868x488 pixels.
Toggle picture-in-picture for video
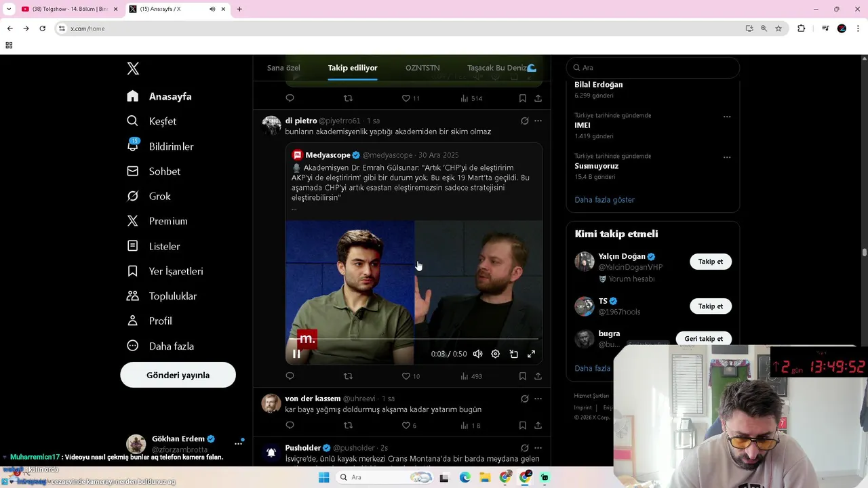514,354
